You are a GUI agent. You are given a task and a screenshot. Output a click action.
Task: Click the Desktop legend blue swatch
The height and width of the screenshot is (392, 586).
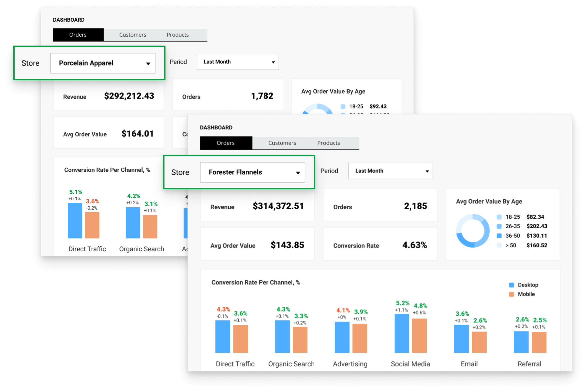tap(511, 285)
